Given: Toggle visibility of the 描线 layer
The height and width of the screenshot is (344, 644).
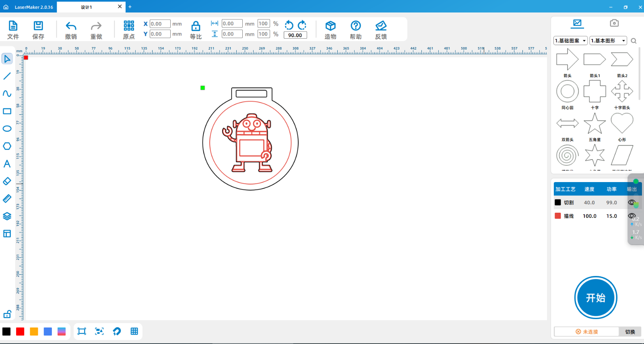Looking at the screenshot, I should [632, 216].
